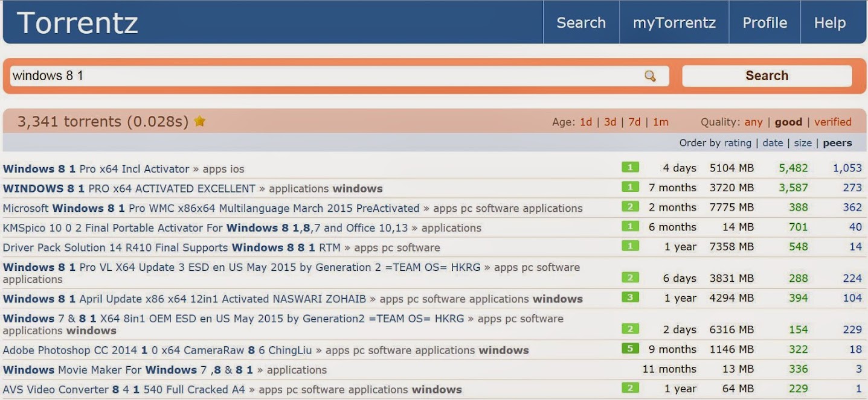The height and width of the screenshot is (400, 868).
Task: Open WINDOWS 8 1 PRO x64 ACTIVATED EXCELLENT torrent
Action: coord(129,189)
